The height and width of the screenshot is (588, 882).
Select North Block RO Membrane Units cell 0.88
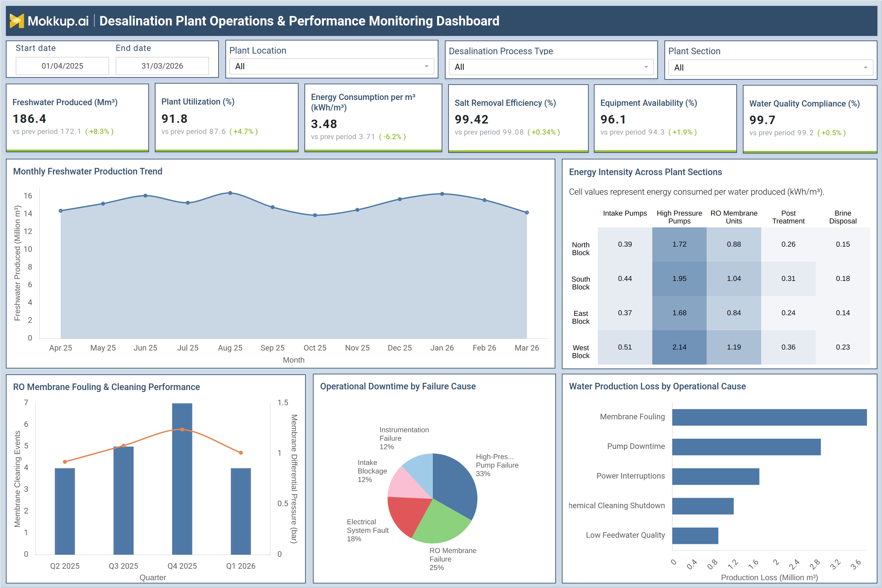pos(734,244)
